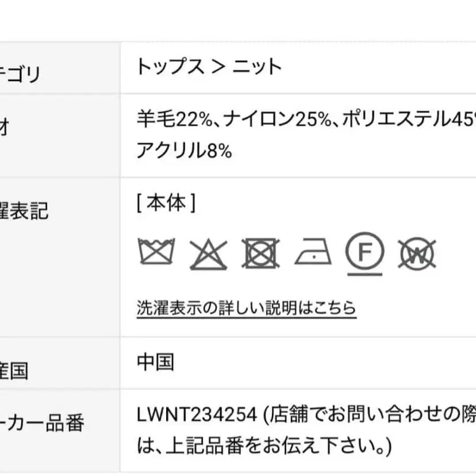Click the 中国 country of origin value
Screen dimensions: 476x476
tap(155, 362)
